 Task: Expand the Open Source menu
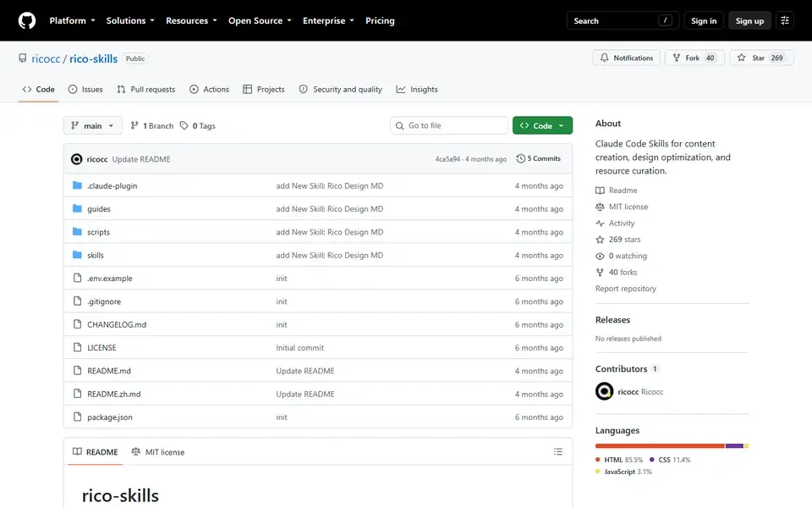260,20
